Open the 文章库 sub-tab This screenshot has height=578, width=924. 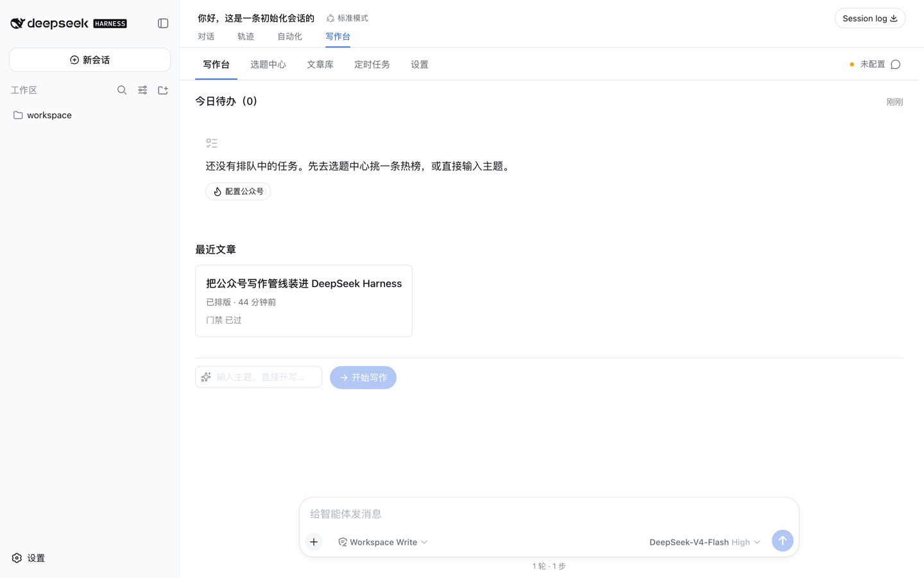(320, 65)
